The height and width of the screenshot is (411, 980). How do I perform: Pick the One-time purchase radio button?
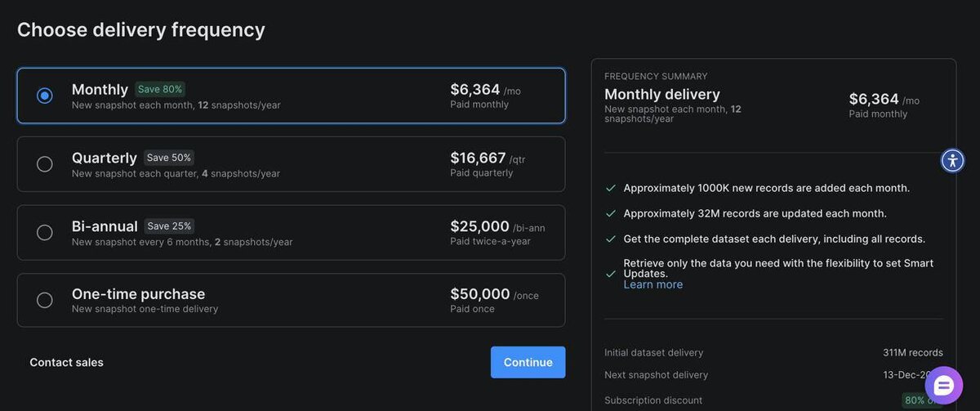45,301
